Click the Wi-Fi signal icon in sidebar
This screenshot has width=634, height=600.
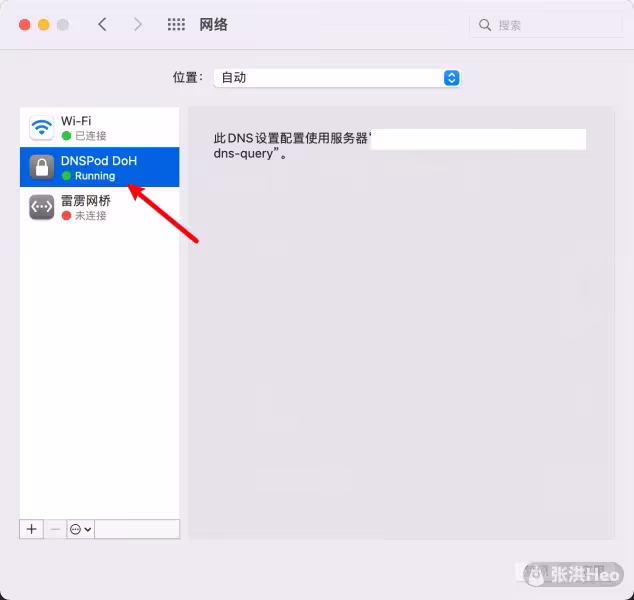(41, 128)
